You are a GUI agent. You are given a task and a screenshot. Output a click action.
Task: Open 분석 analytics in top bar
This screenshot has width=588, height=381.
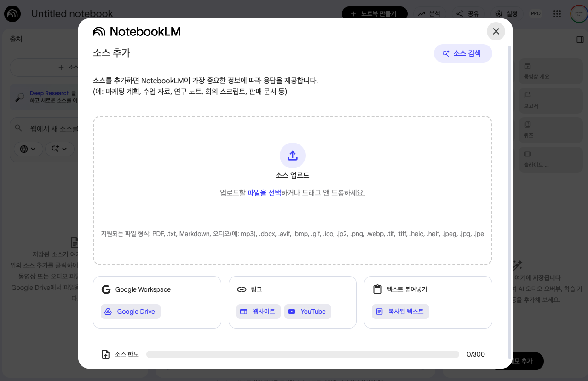(429, 14)
